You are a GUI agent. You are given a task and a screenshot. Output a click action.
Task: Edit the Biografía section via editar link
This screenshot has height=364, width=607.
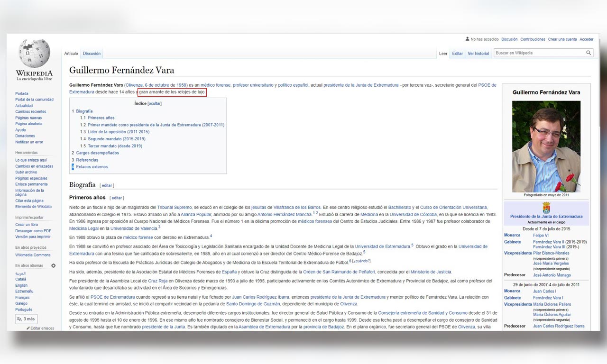pos(107,185)
